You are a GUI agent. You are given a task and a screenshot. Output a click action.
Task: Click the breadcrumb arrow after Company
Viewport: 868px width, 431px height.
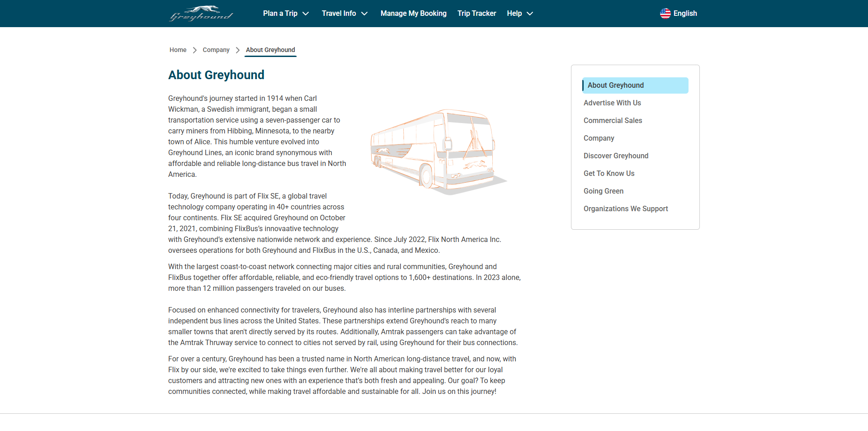238,50
